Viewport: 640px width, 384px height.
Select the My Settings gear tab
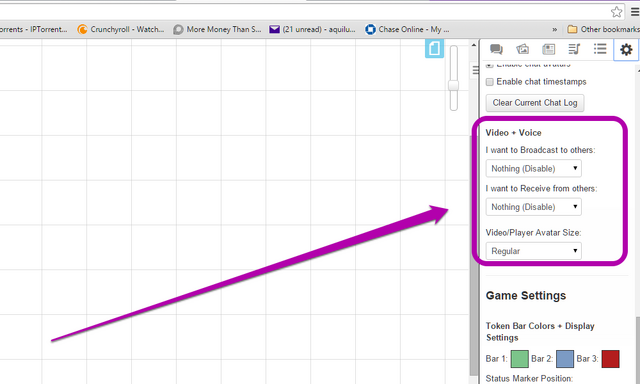(x=626, y=50)
